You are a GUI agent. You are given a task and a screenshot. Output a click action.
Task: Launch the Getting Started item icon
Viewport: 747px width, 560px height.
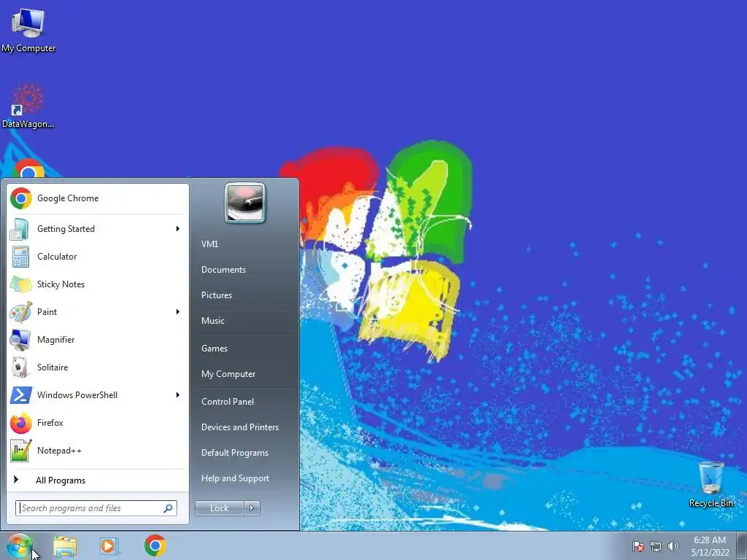20,229
